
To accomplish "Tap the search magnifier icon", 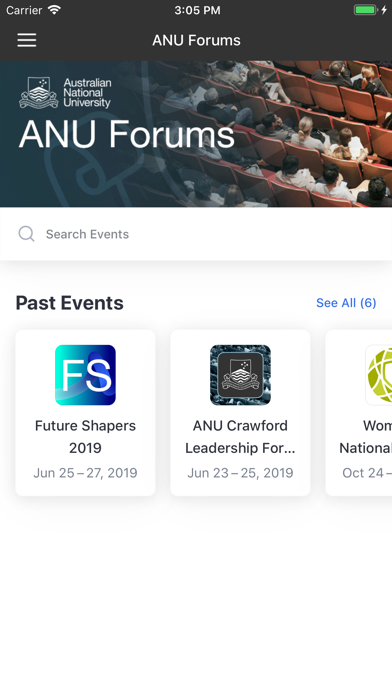I will 26,233.
